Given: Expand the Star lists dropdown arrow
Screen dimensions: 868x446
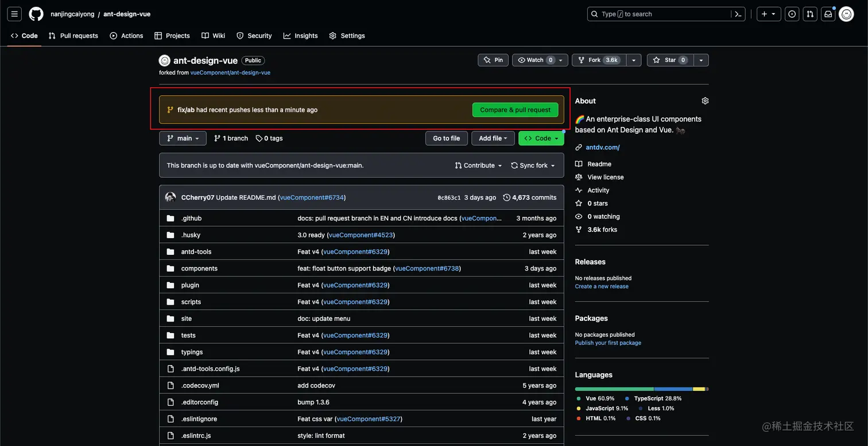Looking at the screenshot, I should pyautogui.click(x=701, y=60).
